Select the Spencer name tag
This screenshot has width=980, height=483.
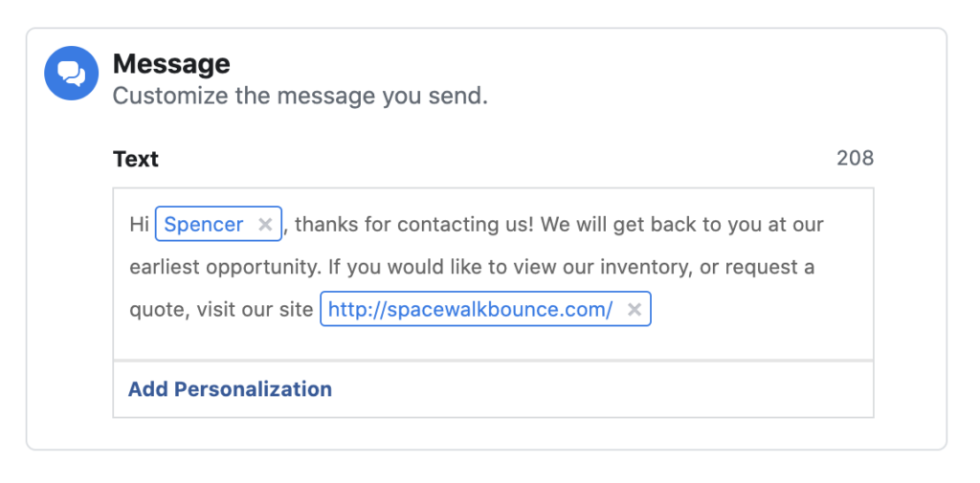click(203, 225)
